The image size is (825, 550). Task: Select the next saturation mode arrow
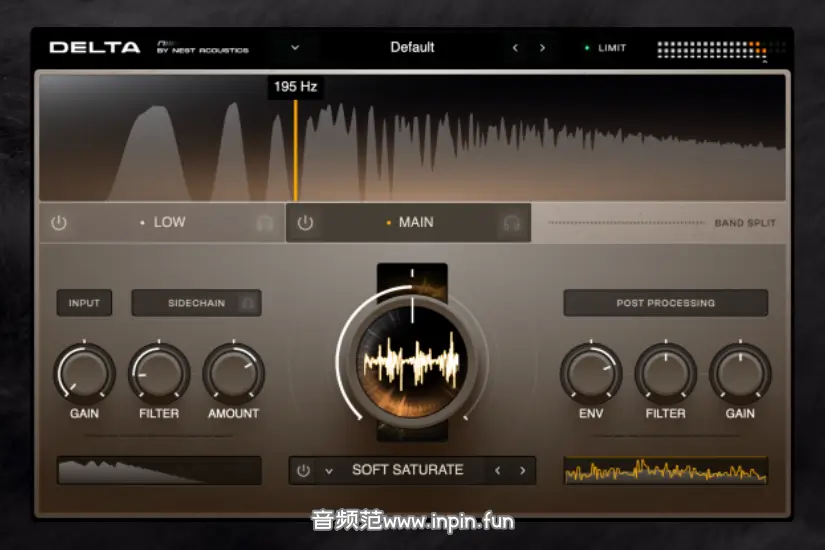pos(522,471)
